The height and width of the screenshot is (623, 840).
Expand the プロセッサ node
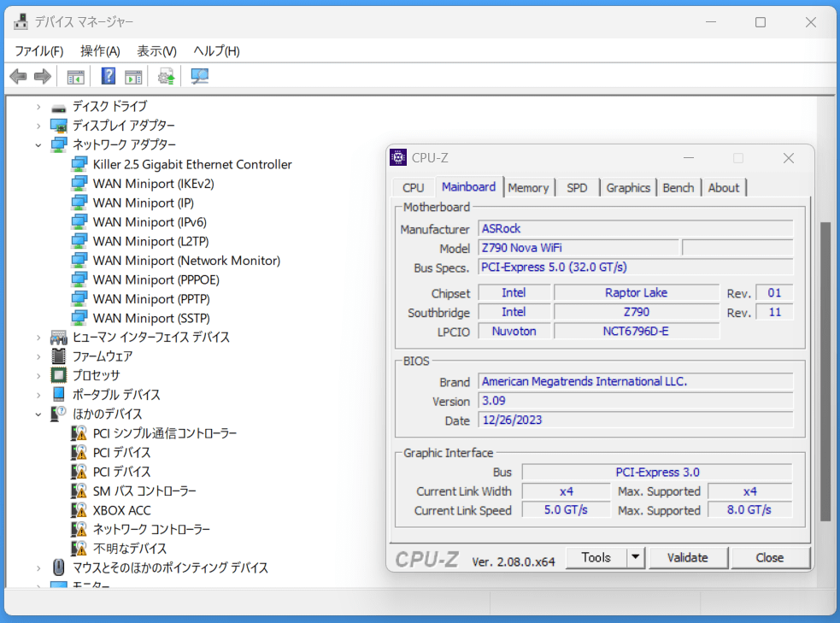pyautogui.click(x=38, y=376)
